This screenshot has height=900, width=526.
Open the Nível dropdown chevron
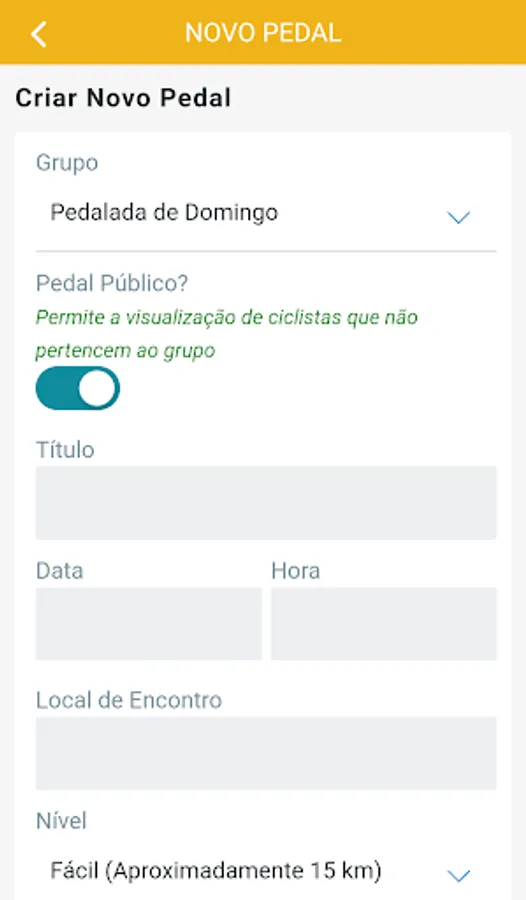tap(458, 875)
